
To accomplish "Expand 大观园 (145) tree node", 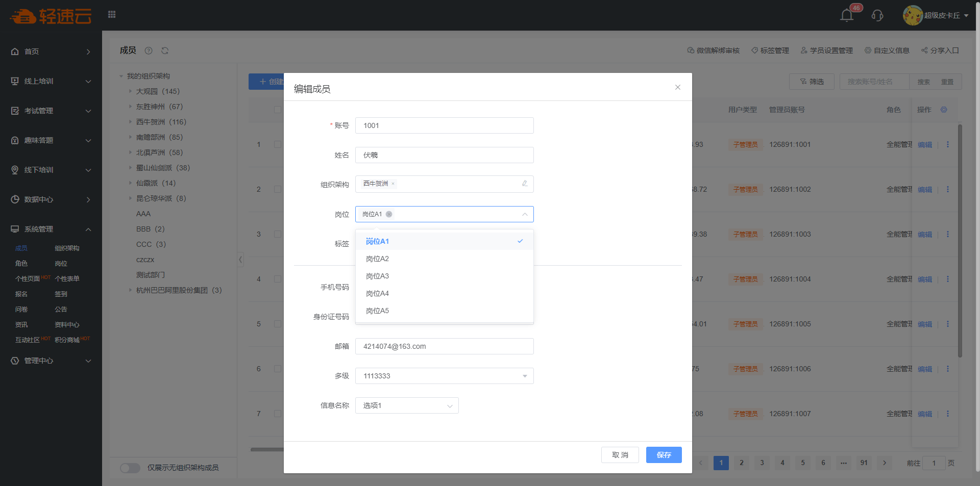I will click(x=131, y=91).
